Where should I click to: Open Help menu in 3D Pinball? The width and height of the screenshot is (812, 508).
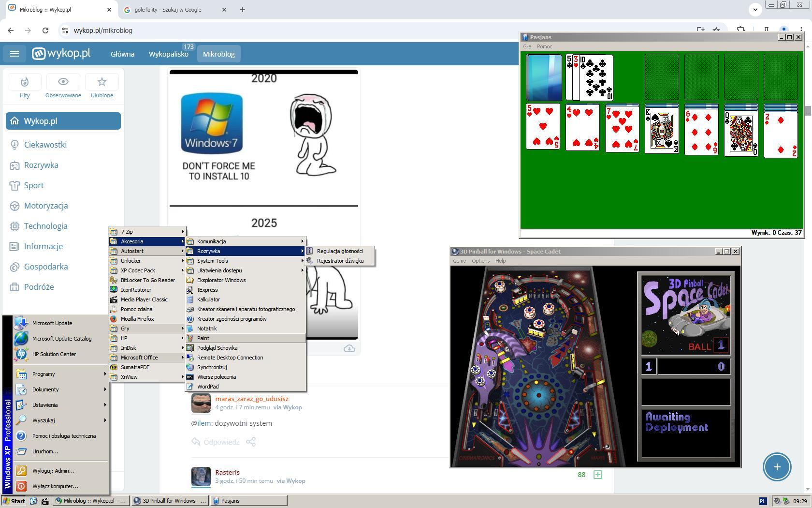click(500, 261)
